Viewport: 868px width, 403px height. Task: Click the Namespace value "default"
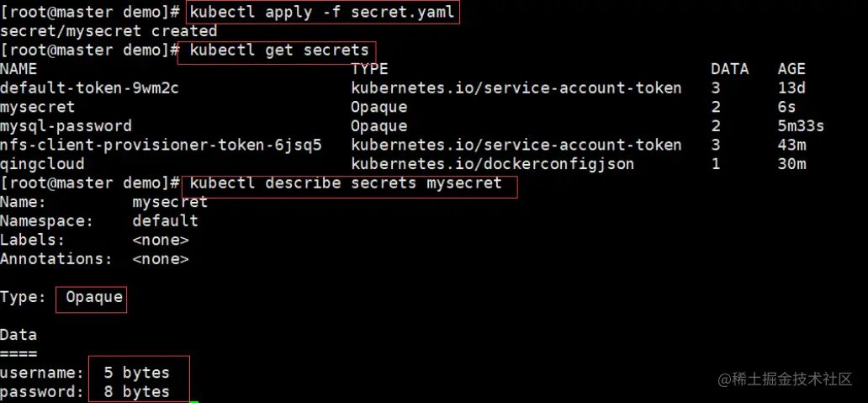[165, 221]
